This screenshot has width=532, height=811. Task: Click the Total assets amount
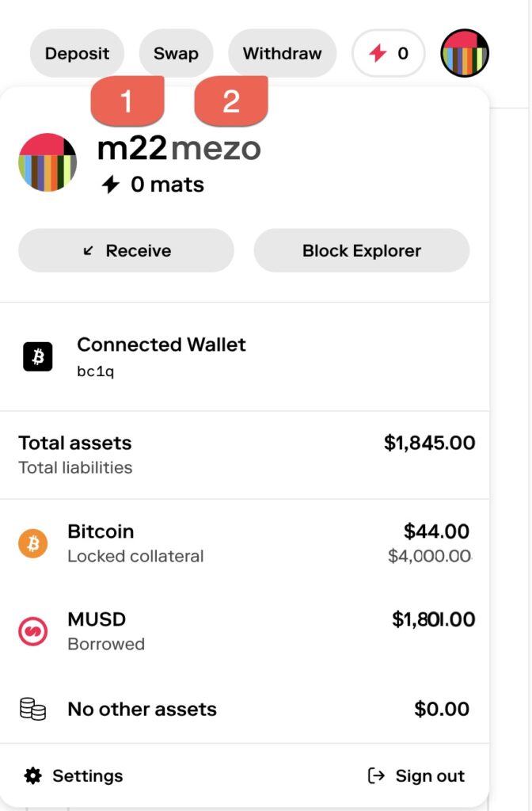coord(429,443)
